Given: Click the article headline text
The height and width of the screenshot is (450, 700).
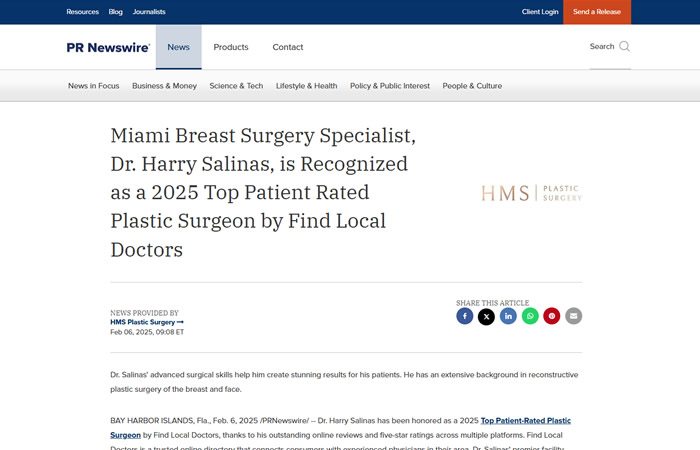Looking at the screenshot, I should pos(263,192).
